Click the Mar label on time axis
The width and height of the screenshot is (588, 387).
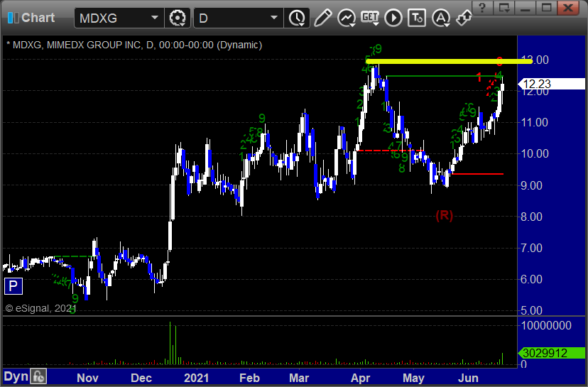tap(299, 378)
